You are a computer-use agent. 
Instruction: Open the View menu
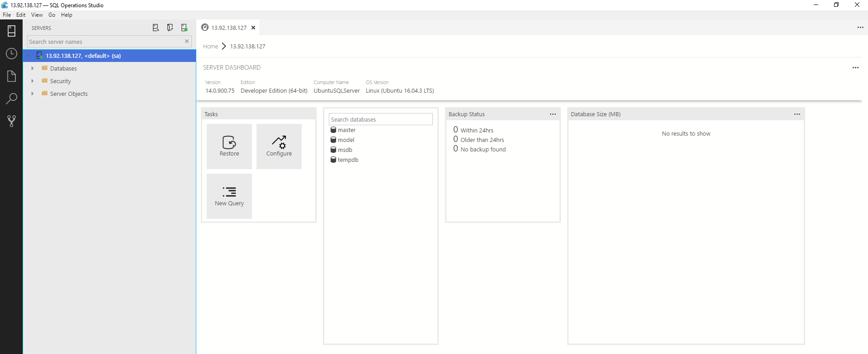37,15
